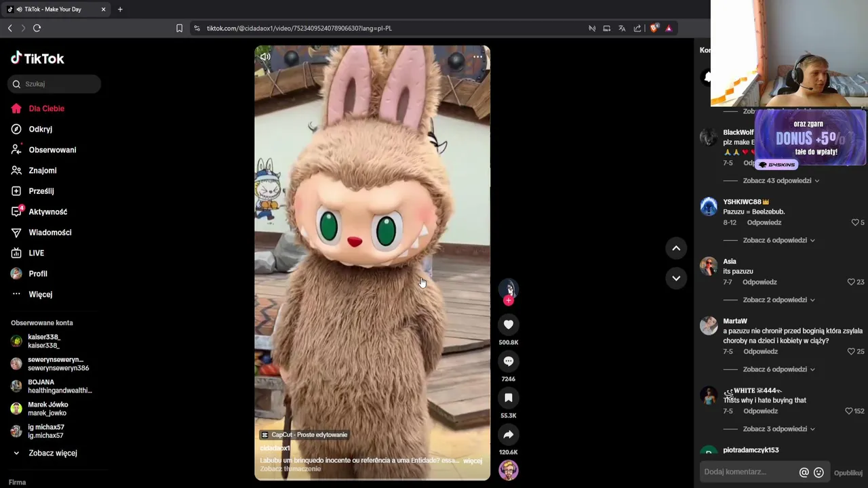Open the browser translate page icon
This screenshot has height=488, width=868.
tap(622, 28)
